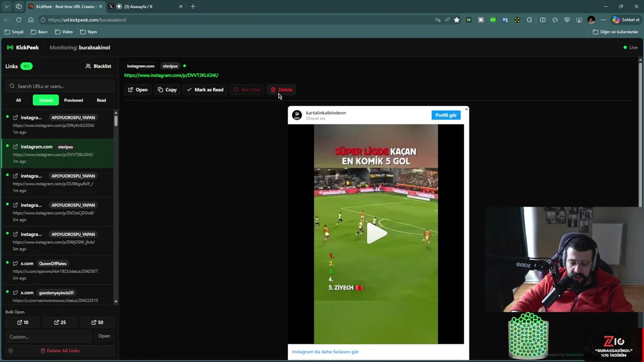Image resolution: width=644 pixels, height=362 pixels.
Task: Open the translator extension icon
Action: [505, 20]
